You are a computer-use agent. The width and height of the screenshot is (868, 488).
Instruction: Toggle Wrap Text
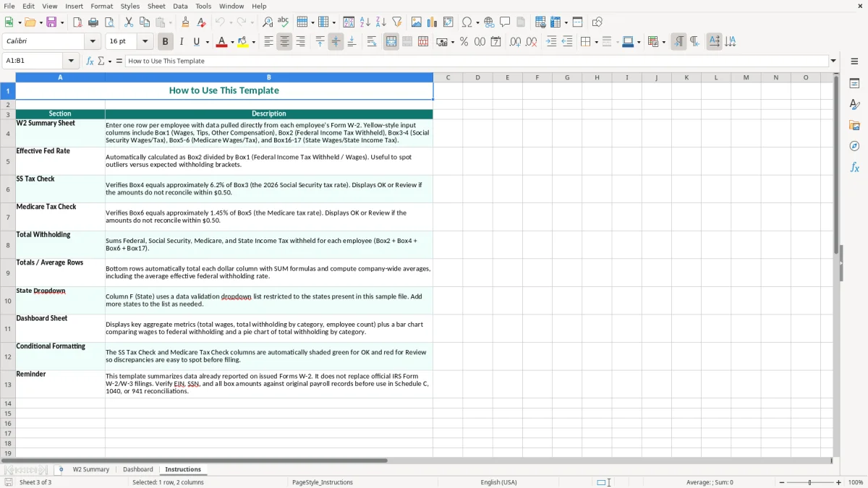click(372, 42)
